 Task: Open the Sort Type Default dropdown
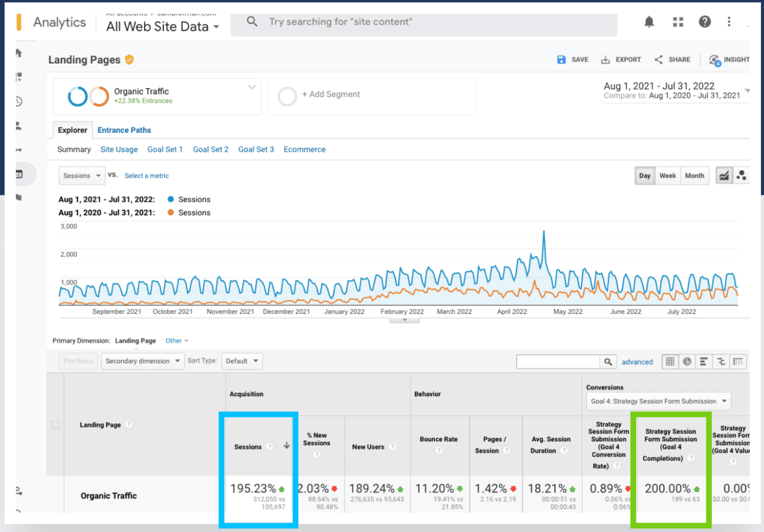coord(242,361)
